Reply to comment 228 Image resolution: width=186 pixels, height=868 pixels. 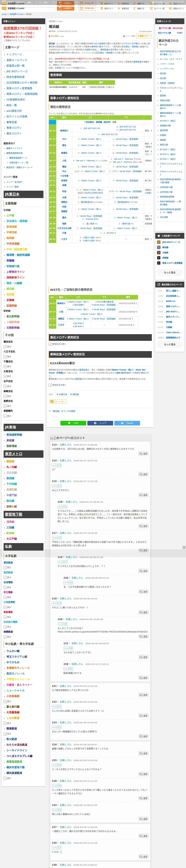click(x=143, y=798)
